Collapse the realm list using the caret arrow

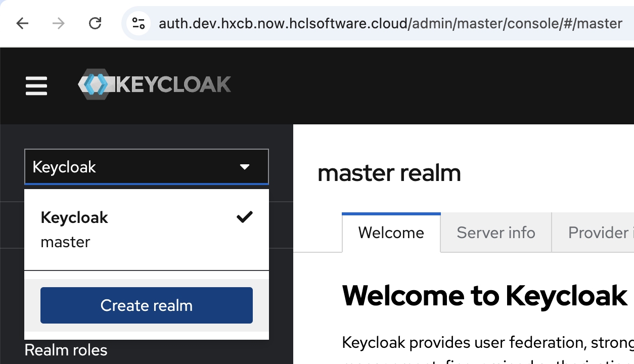coord(245,167)
